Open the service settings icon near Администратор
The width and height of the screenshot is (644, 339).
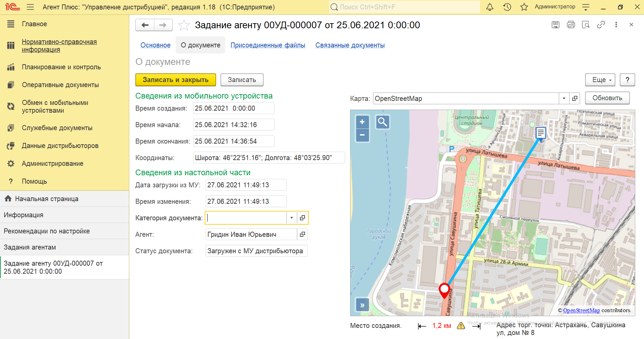point(586,7)
